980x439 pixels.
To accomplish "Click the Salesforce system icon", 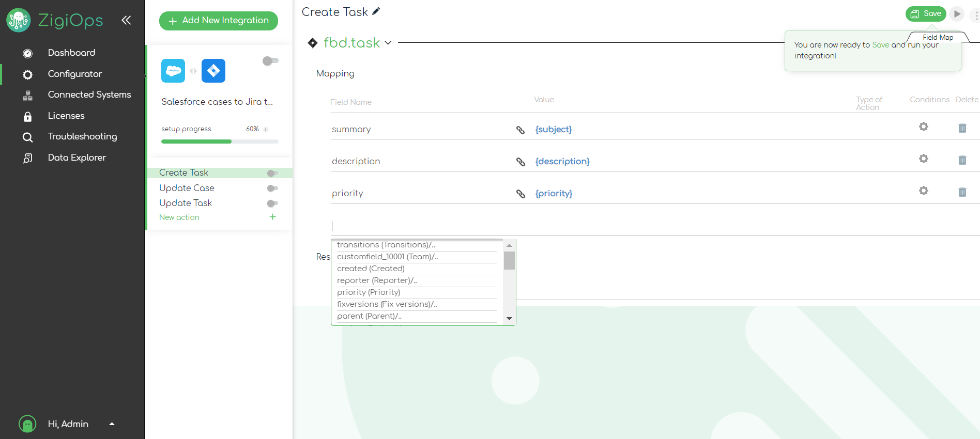I will tap(173, 71).
